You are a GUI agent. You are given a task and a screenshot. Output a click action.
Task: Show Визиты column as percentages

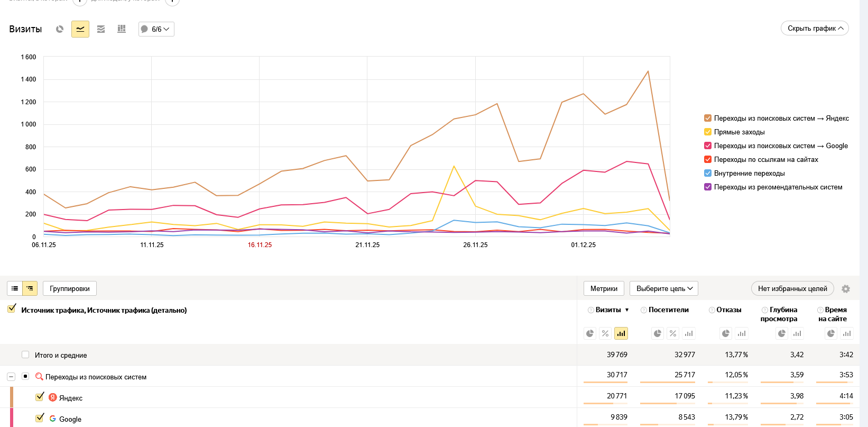click(x=605, y=333)
